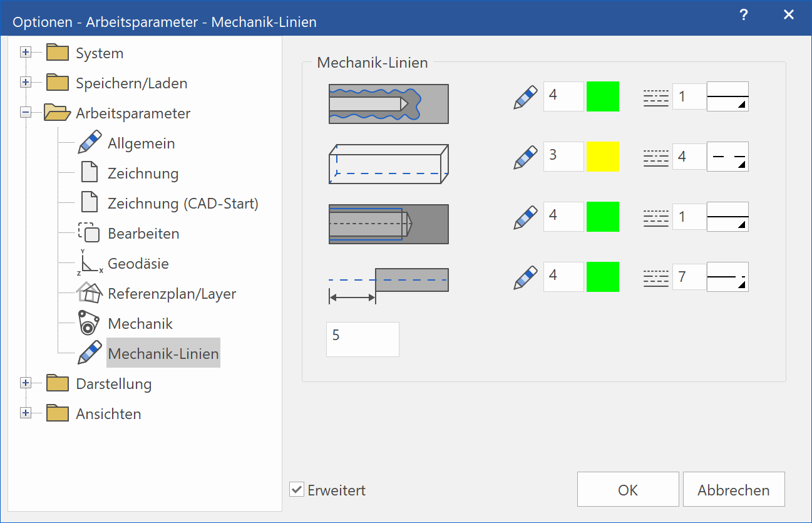This screenshot has width=812, height=523.
Task: Select the System folder icon
Action: 58,53
